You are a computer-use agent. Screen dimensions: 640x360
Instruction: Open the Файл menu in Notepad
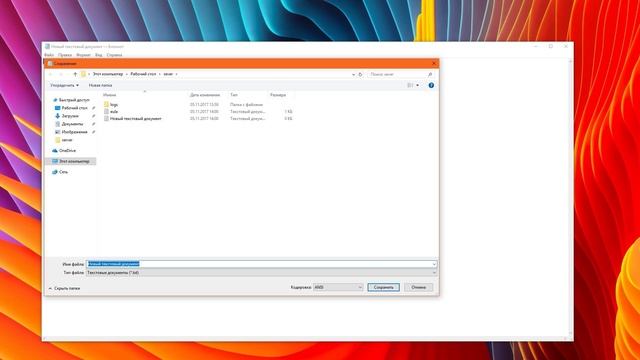click(49, 55)
